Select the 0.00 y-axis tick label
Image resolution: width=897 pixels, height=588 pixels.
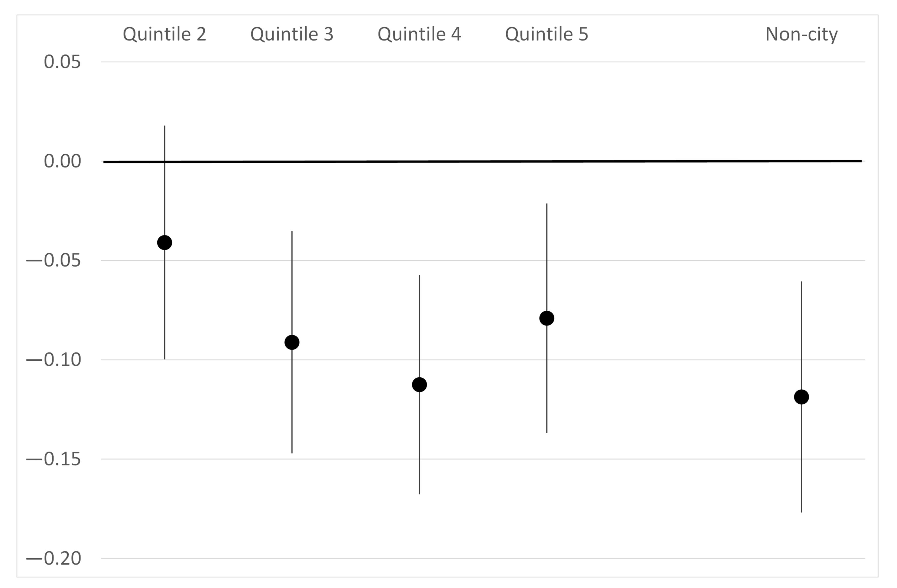(62, 161)
